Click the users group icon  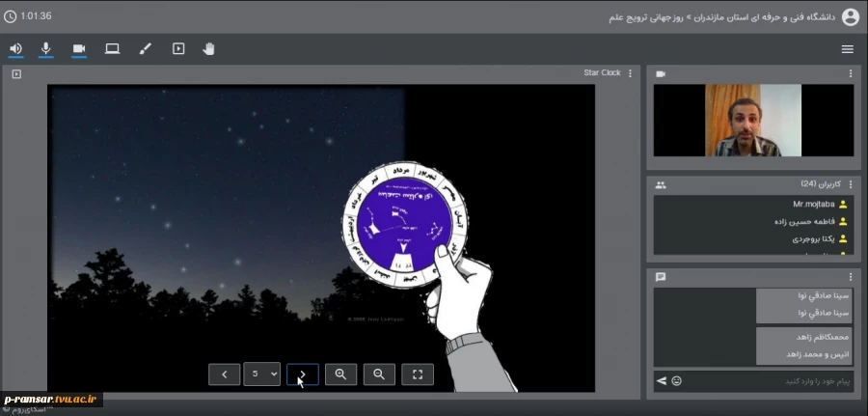661,185
